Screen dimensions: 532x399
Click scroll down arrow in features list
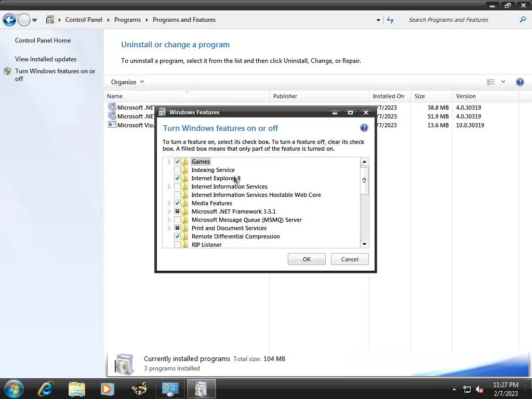pyautogui.click(x=364, y=244)
